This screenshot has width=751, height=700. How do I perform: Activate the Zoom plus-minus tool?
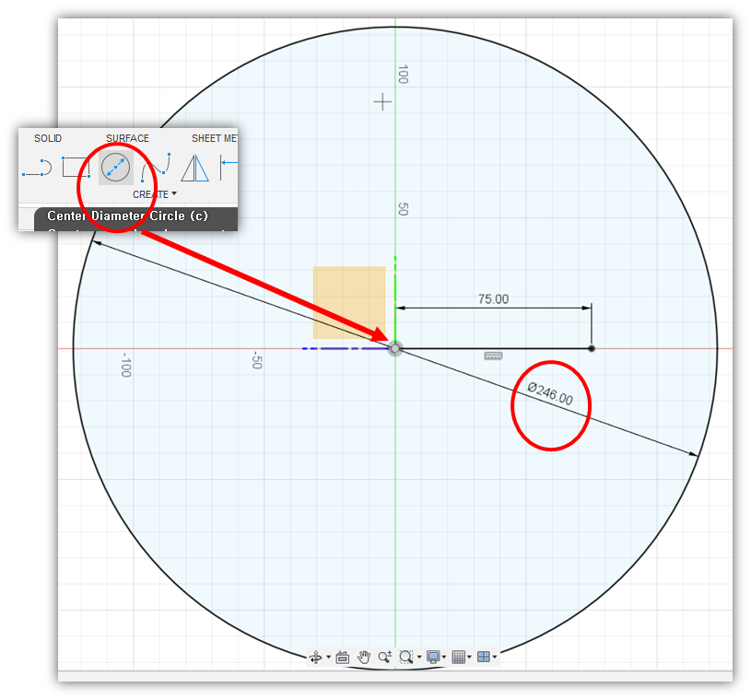[385, 657]
